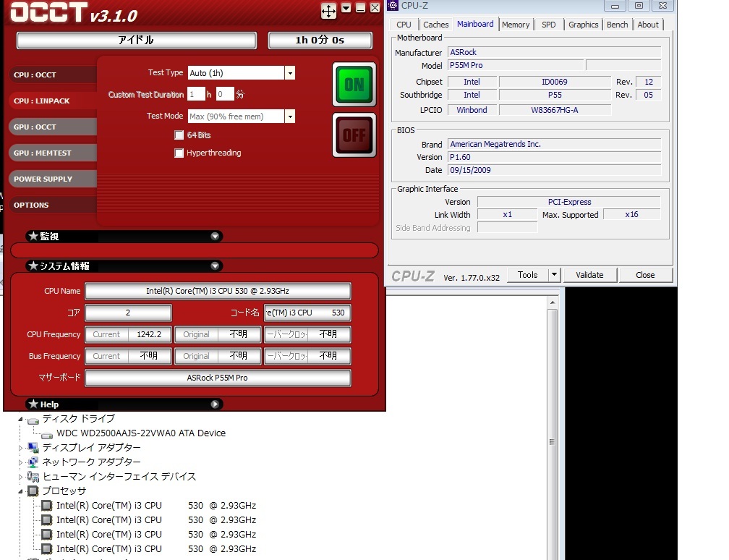Turn on the test with green ON button

point(354,85)
